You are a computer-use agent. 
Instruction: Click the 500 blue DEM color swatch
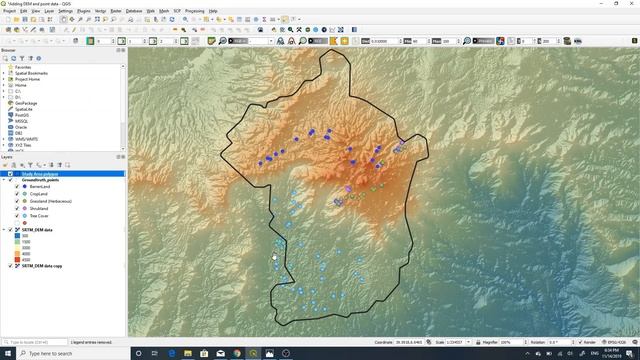(17, 236)
